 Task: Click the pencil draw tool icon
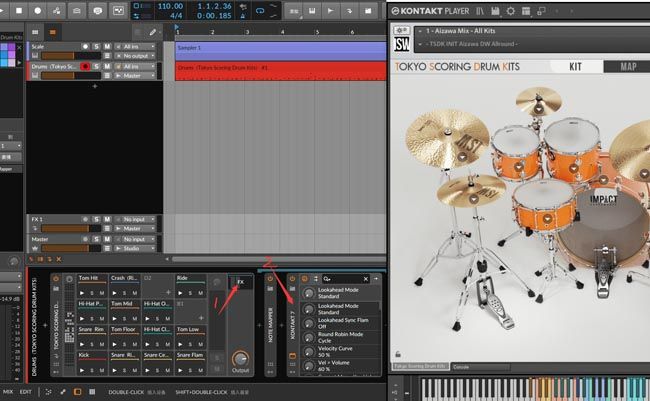pyautogui.click(x=153, y=32)
